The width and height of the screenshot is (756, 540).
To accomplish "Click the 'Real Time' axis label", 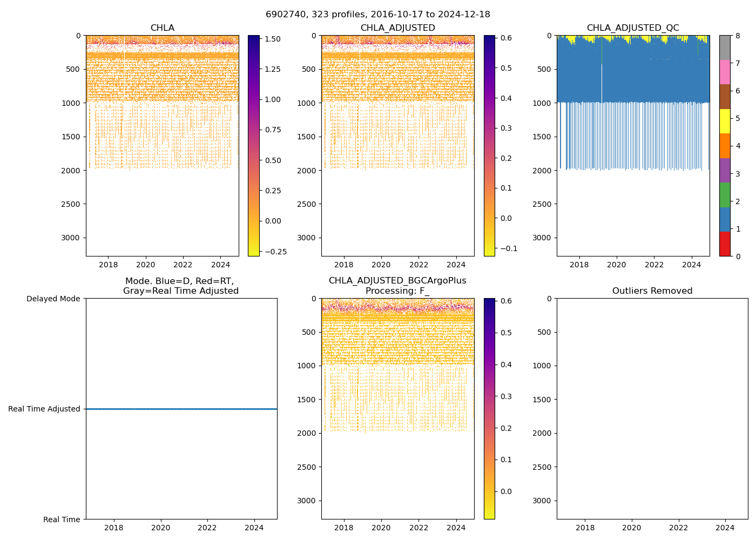I will 62,519.
